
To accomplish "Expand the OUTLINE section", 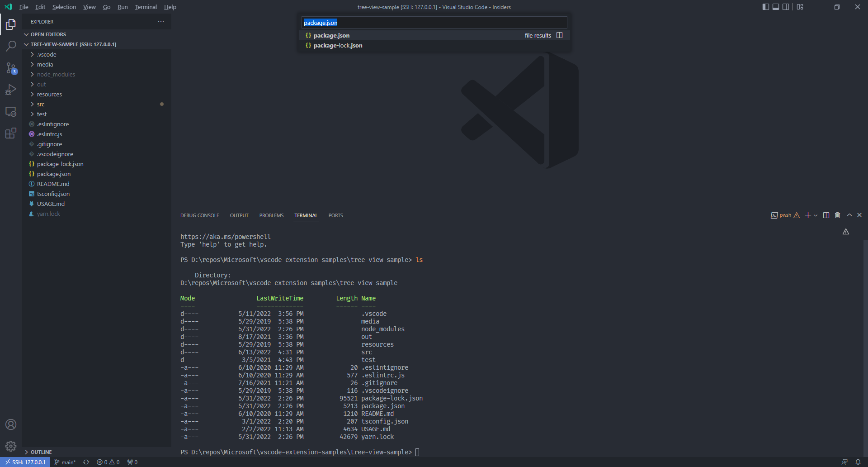I will tap(41, 452).
